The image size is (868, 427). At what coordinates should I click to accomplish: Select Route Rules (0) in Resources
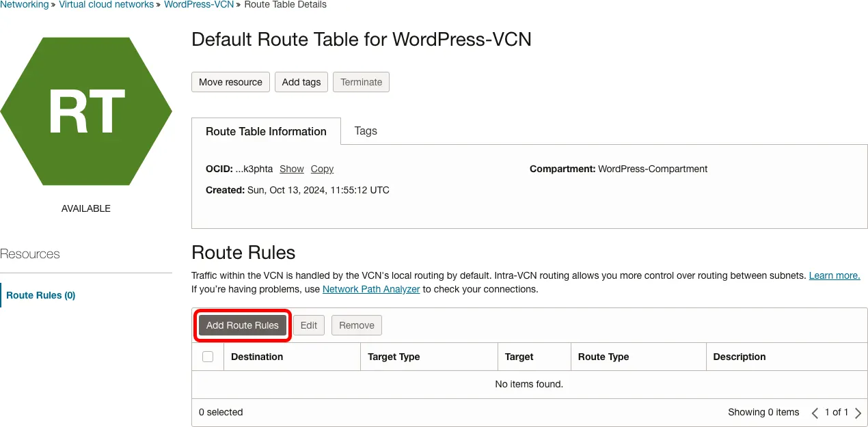[41, 295]
